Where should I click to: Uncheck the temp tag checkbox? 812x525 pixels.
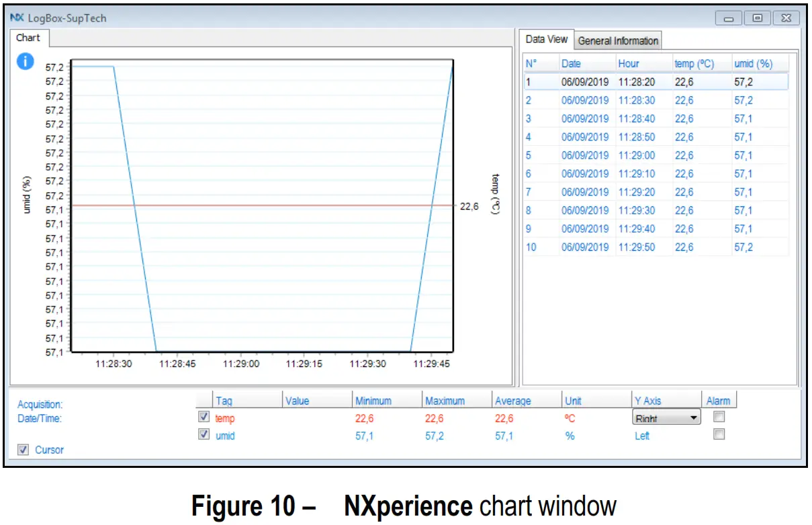[204, 417]
